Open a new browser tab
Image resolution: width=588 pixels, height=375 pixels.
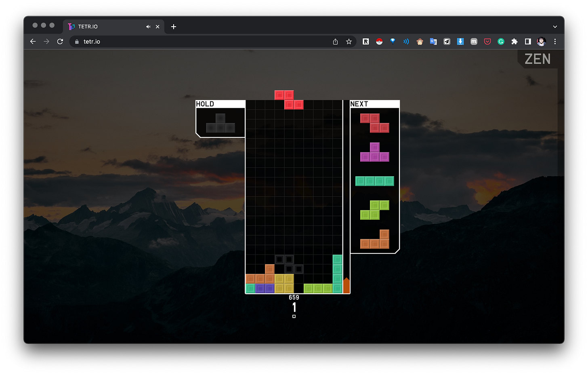coord(174,27)
